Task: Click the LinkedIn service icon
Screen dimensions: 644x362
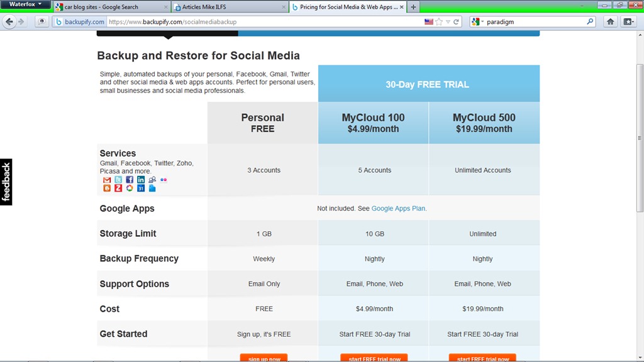Action: tap(141, 180)
